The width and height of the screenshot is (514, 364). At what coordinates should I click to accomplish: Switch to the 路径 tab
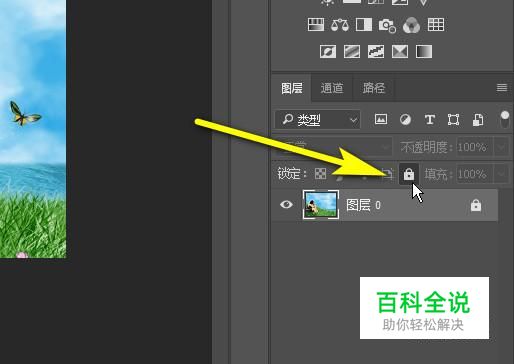(374, 88)
